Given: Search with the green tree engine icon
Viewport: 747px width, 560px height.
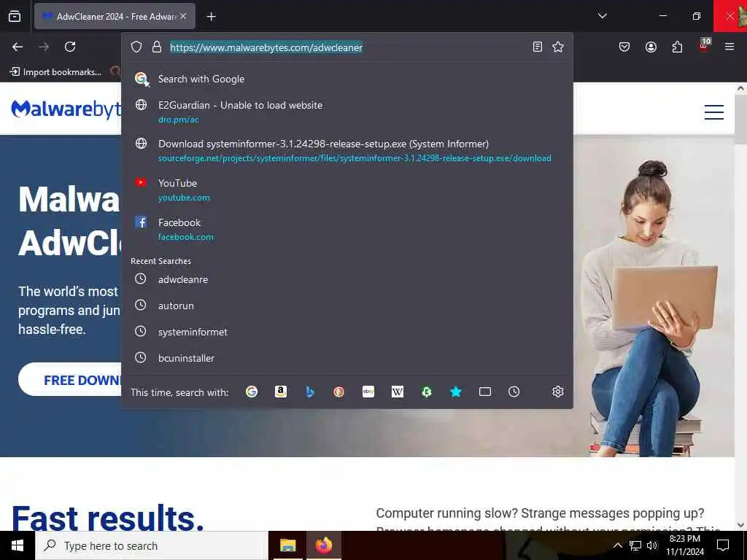Looking at the screenshot, I should 426,392.
